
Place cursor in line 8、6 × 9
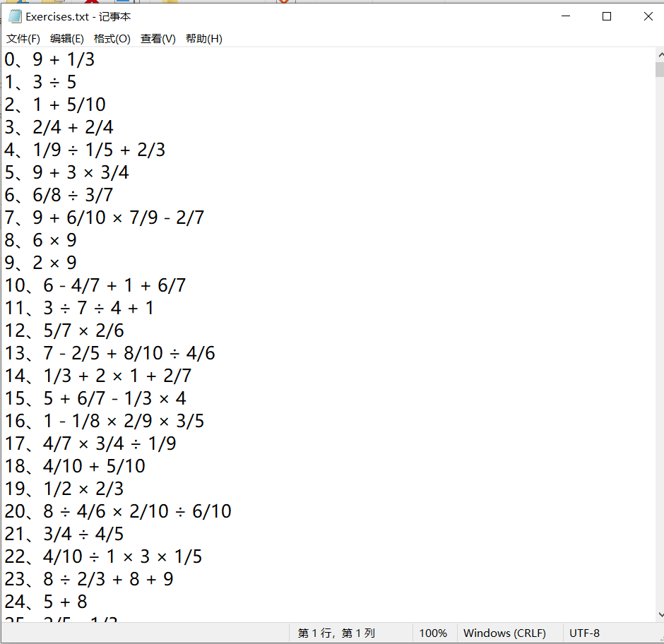pos(41,240)
